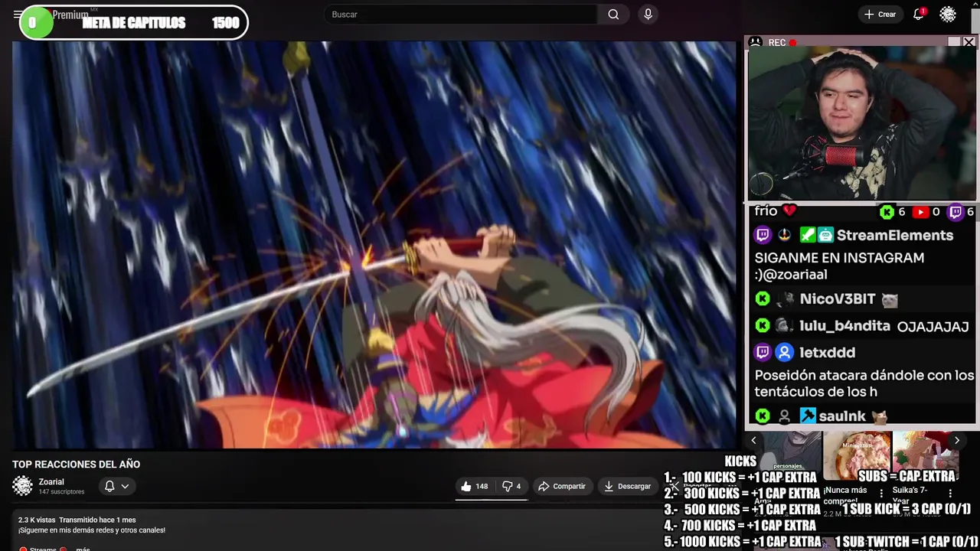Click lulu_b4ndita username in chat

[x=844, y=326]
